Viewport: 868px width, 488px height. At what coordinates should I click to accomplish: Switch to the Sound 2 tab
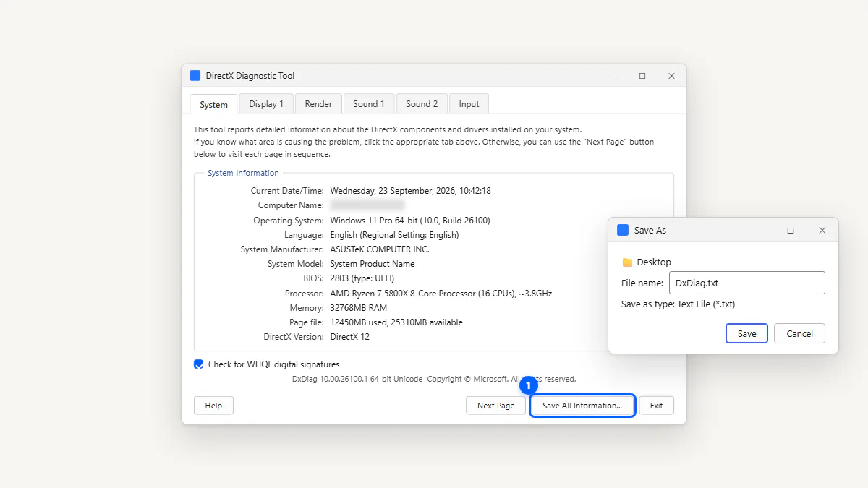(x=422, y=104)
